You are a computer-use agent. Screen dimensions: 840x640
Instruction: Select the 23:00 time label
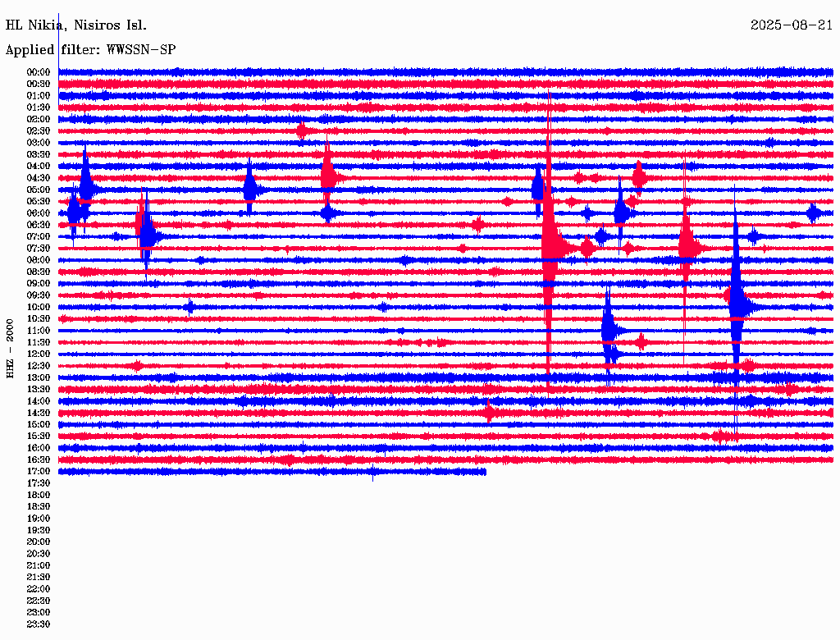tap(39, 612)
